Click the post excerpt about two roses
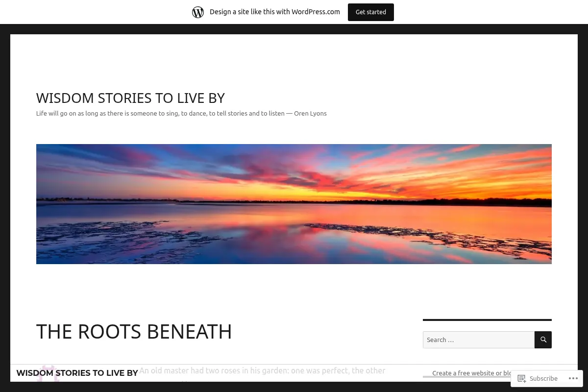This screenshot has width=588, height=392. pyautogui.click(x=262, y=371)
